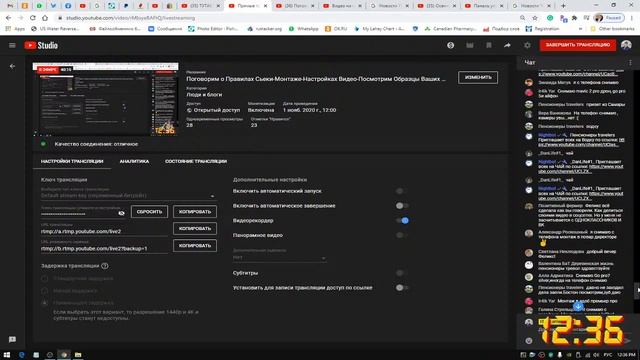Open the Default stream key dropdown
This screenshot has width=640, height=360.
128,196
